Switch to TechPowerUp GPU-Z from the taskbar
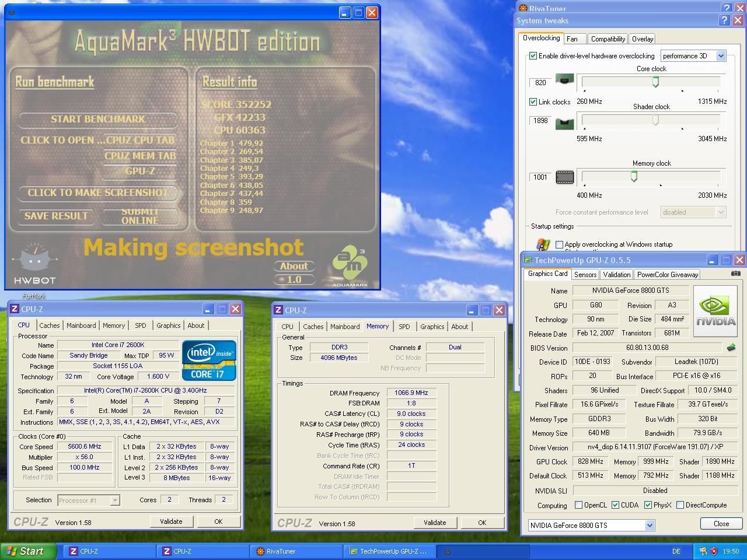The width and height of the screenshot is (747, 560). point(388,551)
